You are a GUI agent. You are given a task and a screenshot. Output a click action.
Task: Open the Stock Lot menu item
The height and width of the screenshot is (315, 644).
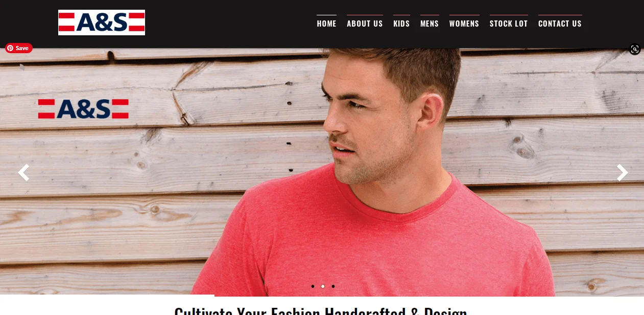tap(509, 24)
